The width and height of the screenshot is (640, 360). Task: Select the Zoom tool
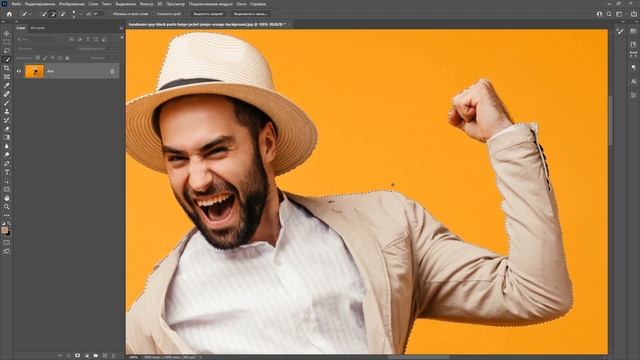7,207
